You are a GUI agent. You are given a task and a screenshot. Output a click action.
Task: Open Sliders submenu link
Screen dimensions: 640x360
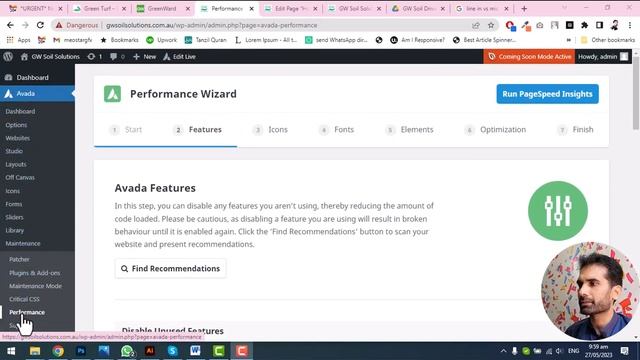click(x=14, y=217)
